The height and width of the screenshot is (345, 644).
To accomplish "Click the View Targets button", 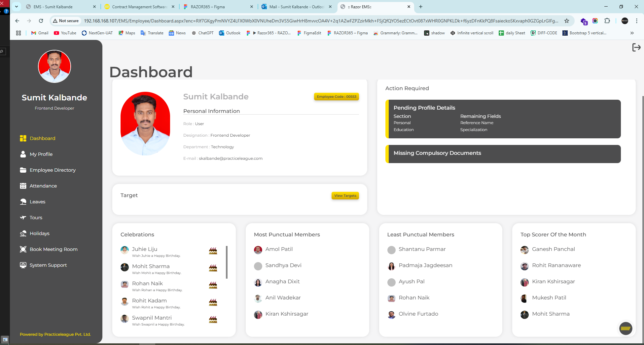I will (345, 196).
